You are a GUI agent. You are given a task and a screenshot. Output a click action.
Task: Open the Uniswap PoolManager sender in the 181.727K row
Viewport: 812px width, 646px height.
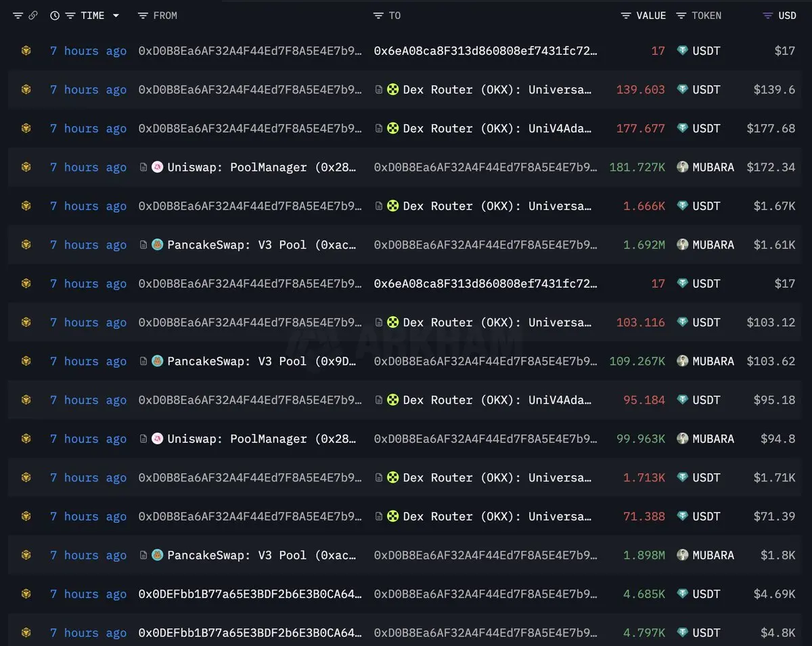pyautogui.click(x=261, y=167)
